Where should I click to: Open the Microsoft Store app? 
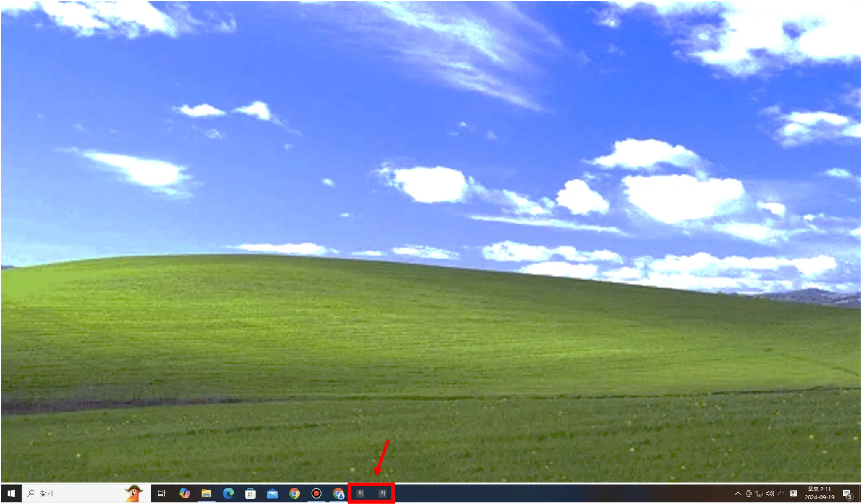[250, 493]
